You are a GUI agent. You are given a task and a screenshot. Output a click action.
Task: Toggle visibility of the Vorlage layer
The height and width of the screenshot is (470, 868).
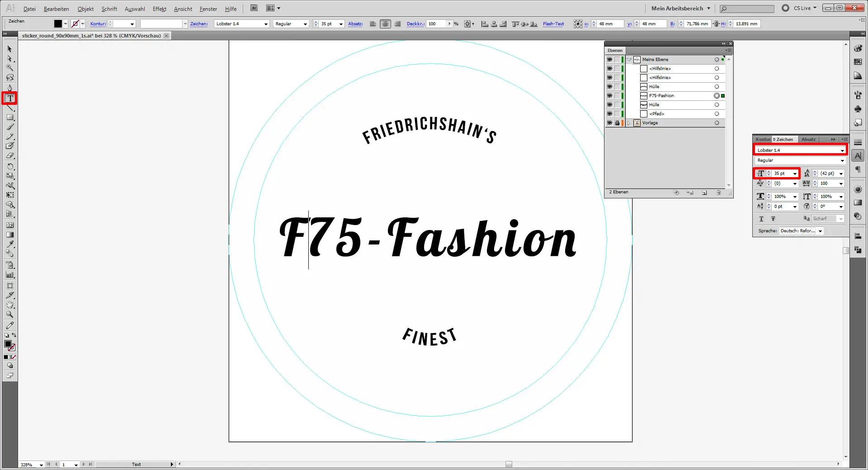point(609,123)
